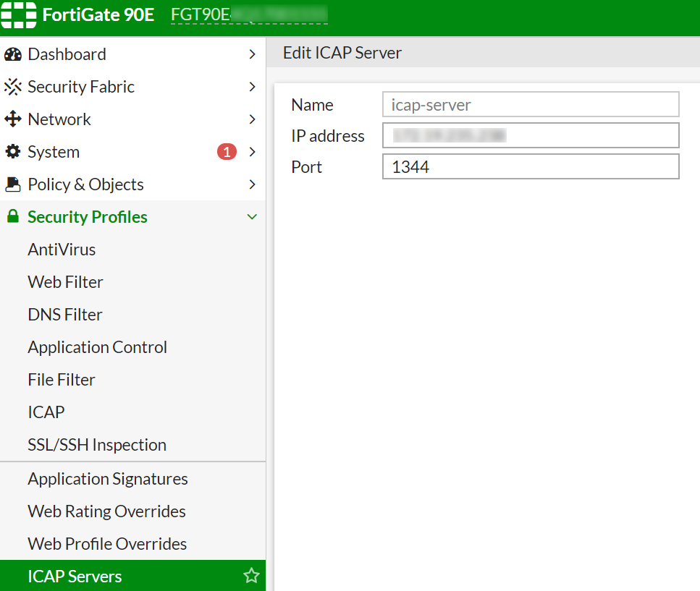The width and height of the screenshot is (700, 591).
Task: Expand the Policy & Objects chevron
Action: pyautogui.click(x=252, y=184)
